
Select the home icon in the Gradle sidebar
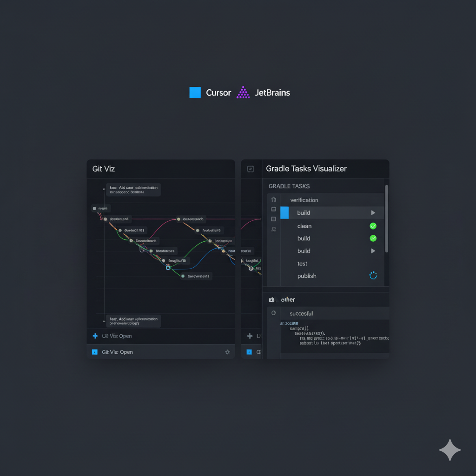(x=273, y=199)
